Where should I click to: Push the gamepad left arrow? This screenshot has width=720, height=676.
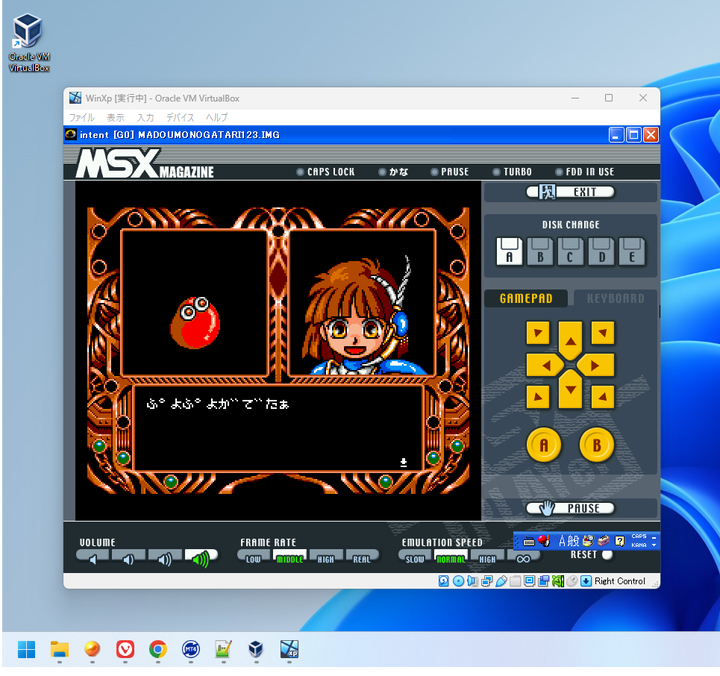pos(545,366)
